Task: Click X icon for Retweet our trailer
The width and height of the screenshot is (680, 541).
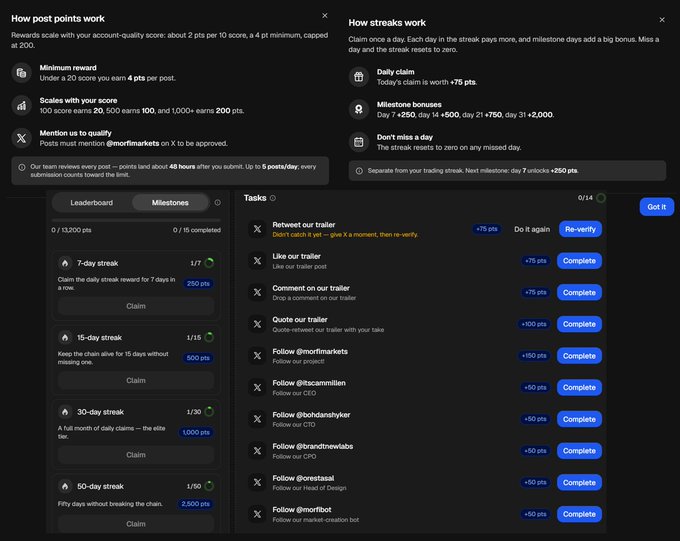Action: (257, 229)
